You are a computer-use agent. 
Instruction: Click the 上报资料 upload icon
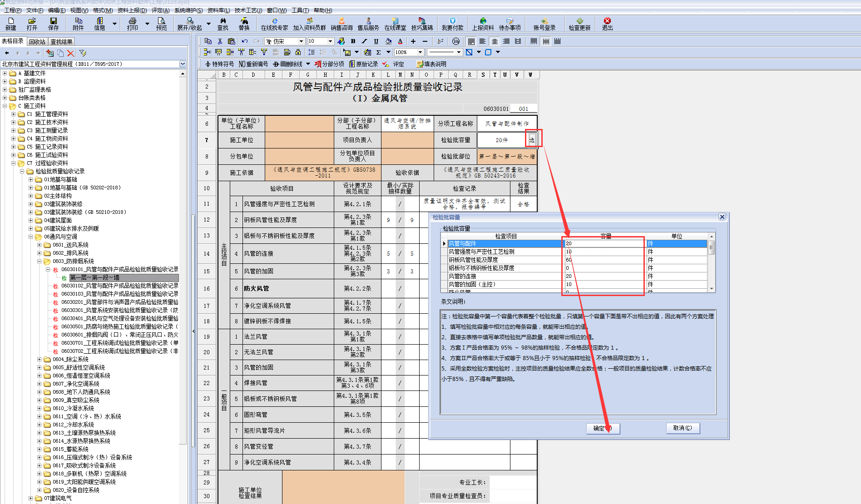pos(483,24)
